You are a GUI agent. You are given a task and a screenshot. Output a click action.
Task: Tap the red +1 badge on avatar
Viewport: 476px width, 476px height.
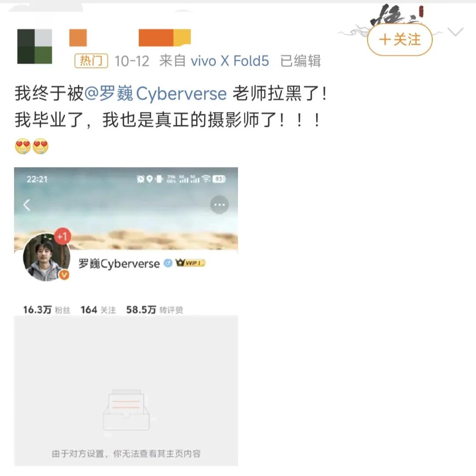[63, 236]
